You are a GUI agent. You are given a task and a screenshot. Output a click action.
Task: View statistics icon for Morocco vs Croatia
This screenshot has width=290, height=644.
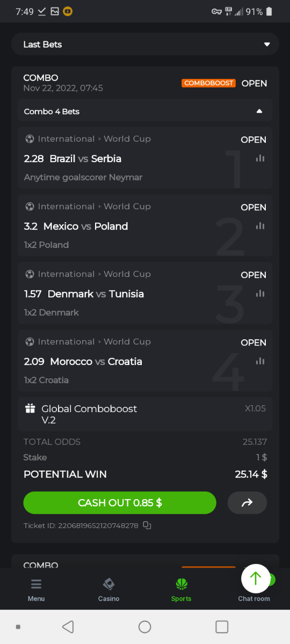tap(260, 361)
